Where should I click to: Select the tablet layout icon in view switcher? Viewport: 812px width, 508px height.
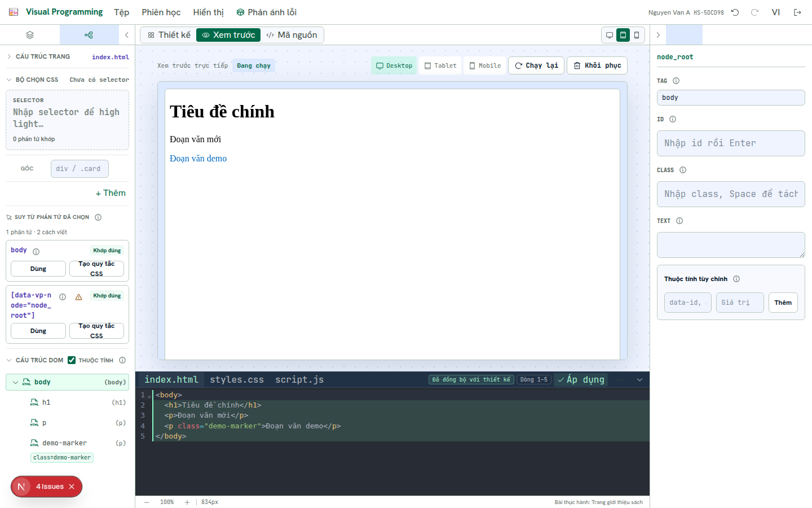[x=623, y=35]
